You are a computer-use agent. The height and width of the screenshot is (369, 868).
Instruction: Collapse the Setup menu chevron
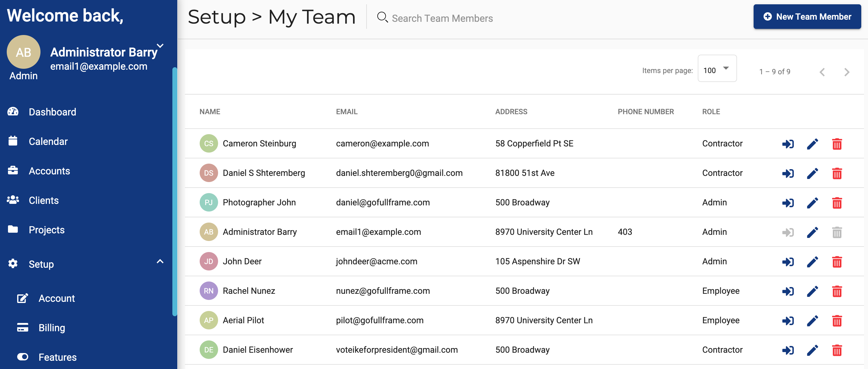(160, 262)
